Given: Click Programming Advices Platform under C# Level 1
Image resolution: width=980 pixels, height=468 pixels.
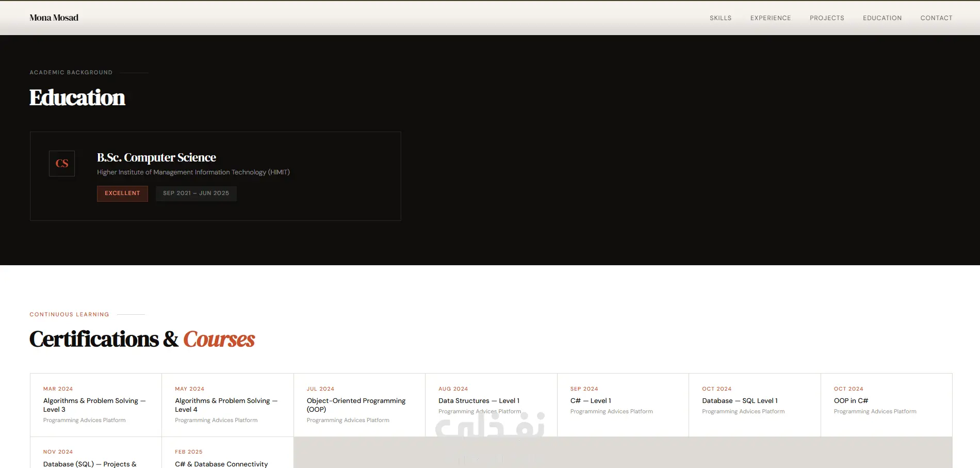Looking at the screenshot, I should pyautogui.click(x=612, y=412).
